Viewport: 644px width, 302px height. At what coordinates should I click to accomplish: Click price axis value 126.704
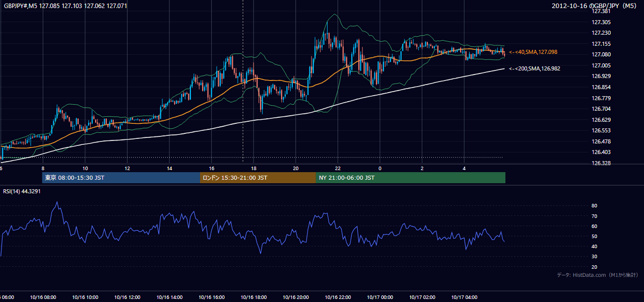(601, 109)
